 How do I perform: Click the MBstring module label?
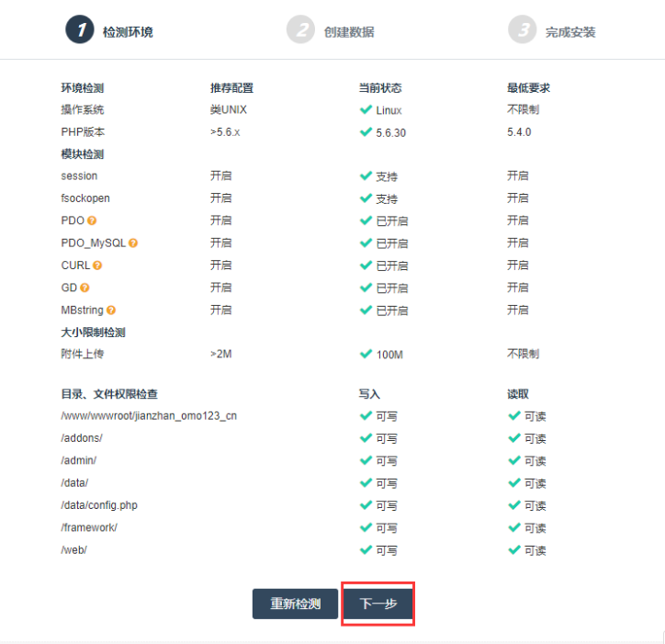click(x=83, y=311)
